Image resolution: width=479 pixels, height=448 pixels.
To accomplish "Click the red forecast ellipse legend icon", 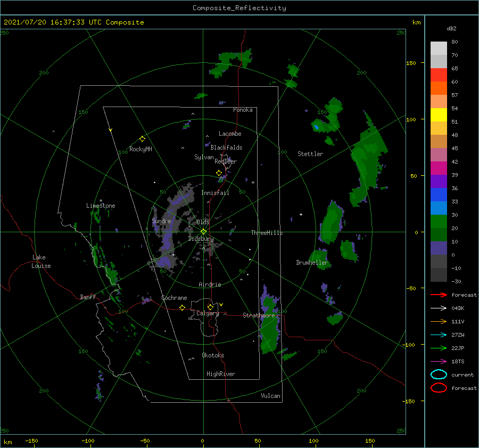I will (439, 388).
